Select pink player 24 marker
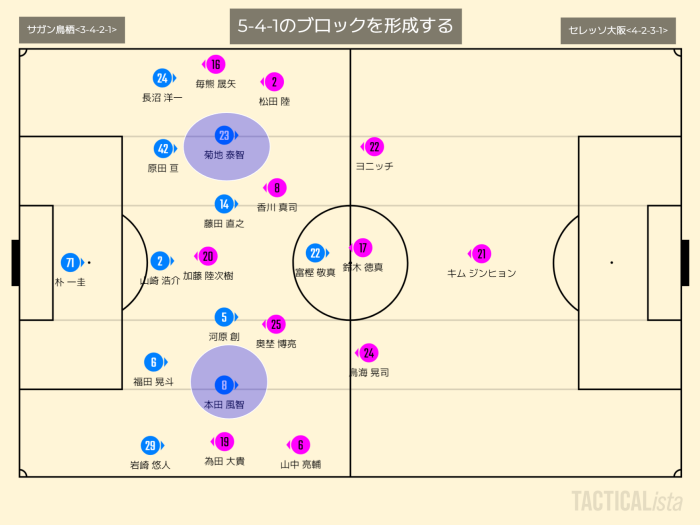This screenshot has height=525, width=700. pyautogui.click(x=369, y=353)
